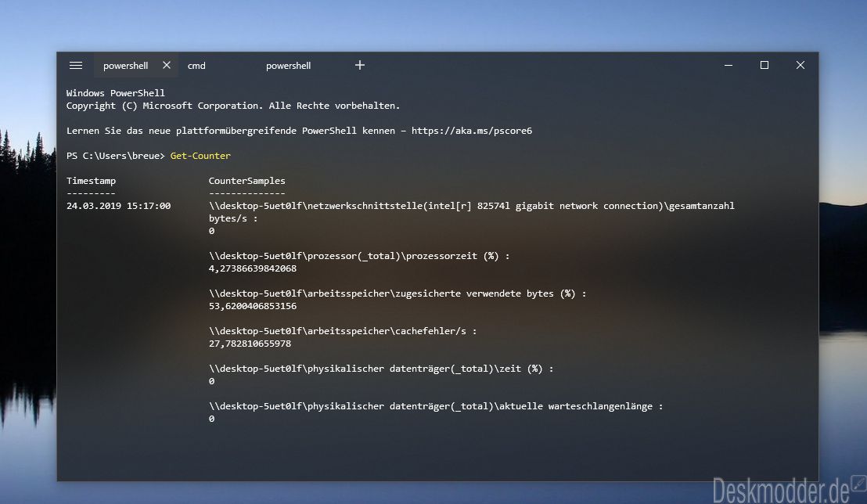The image size is (867, 504).
Task: Click the Get-Counter command text
Action: [200, 156]
